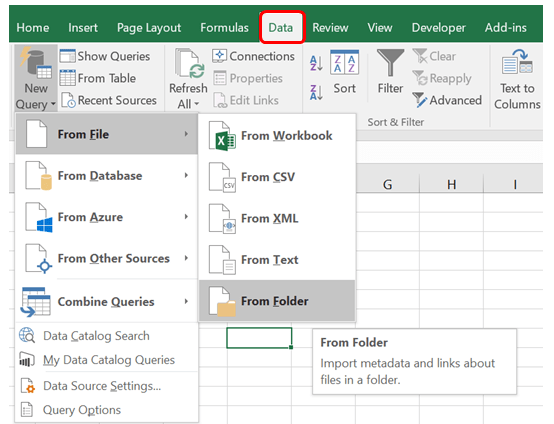Click the Query Options text
Image resolution: width=554 pixels, height=424 pixels.
point(82,410)
